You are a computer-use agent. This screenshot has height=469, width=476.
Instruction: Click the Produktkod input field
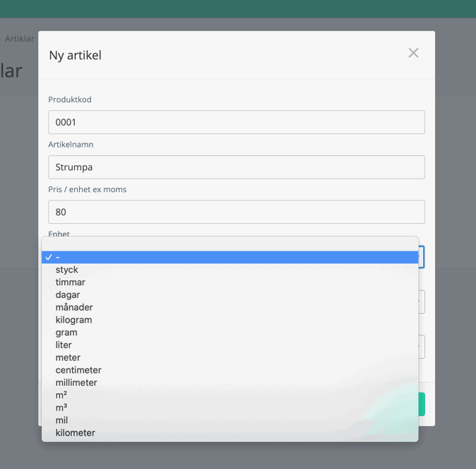236,122
